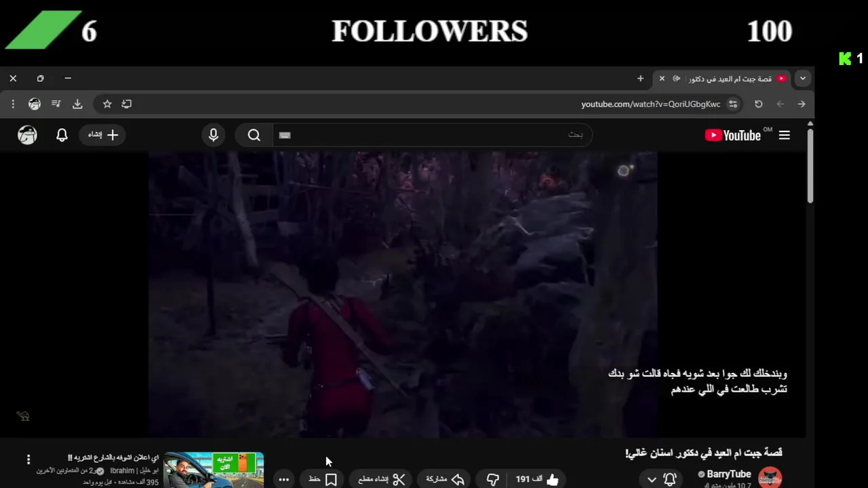Open more actions ellipsis below the video

[283, 479]
